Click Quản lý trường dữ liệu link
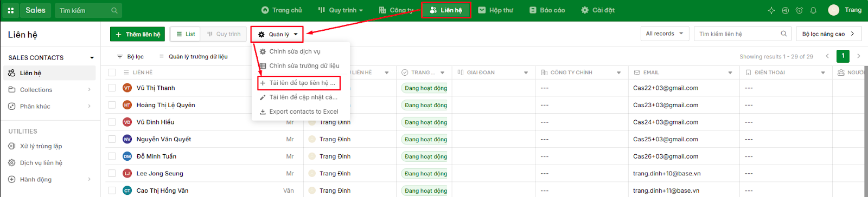Screen dimensions: 868x197 pyautogui.click(x=194, y=56)
